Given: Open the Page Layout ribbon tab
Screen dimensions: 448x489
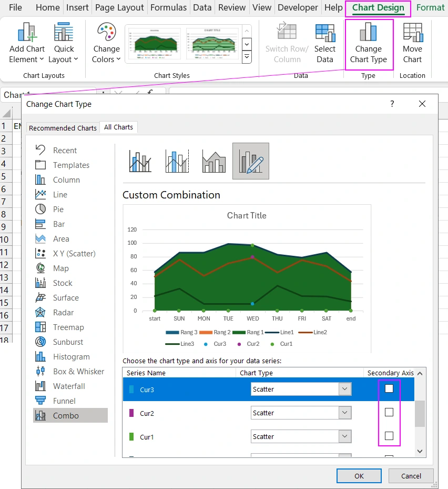Looking at the screenshot, I should click(x=119, y=7).
